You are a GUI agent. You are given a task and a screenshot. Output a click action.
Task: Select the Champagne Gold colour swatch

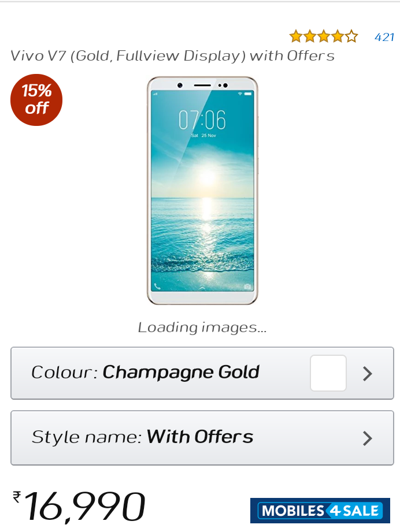coord(328,373)
